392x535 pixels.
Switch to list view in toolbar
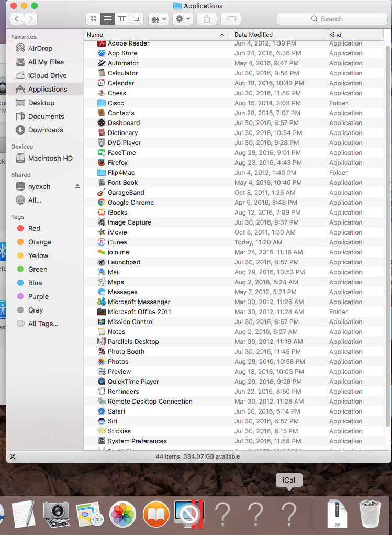107,19
